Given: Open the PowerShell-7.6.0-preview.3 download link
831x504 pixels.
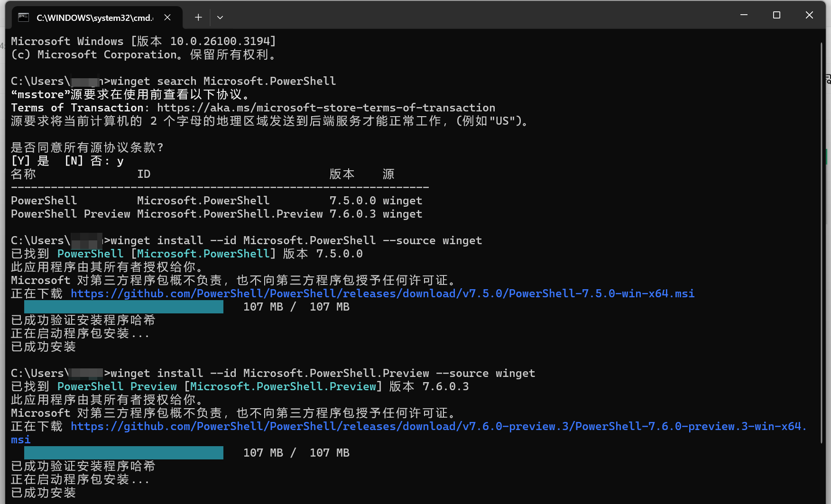Looking at the screenshot, I should 409,433.
